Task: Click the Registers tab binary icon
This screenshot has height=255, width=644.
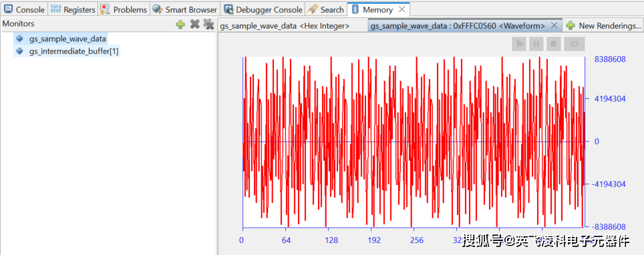Action: 55,9
